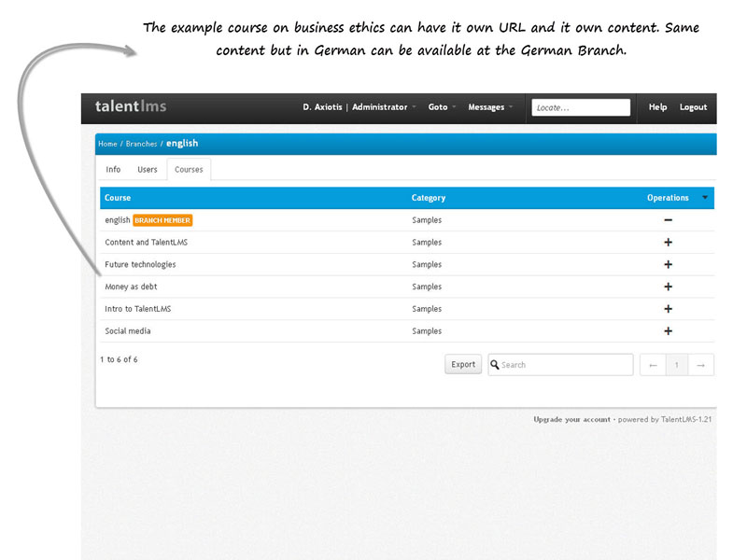
Task: Click the english breadcrumb title
Action: tap(182, 144)
